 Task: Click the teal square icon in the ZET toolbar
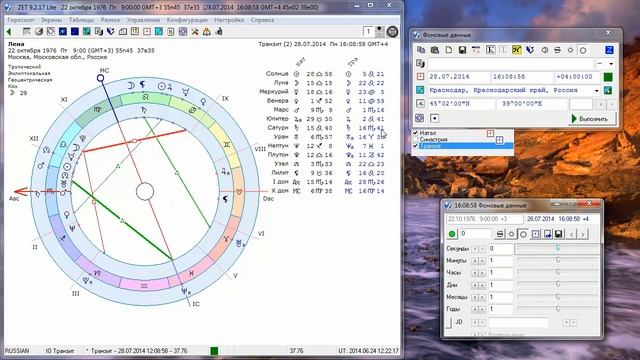(x=159, y=32)
